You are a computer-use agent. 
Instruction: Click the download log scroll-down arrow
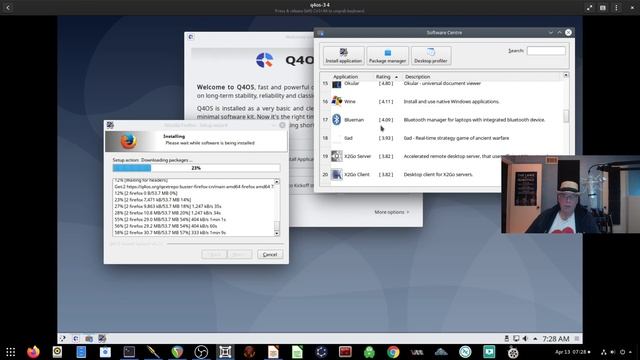coord(277,233)
